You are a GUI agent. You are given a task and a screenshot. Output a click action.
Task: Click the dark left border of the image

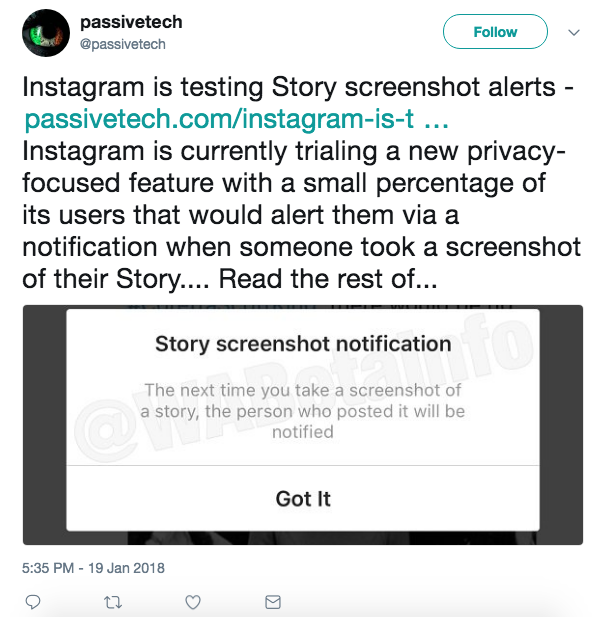coord(44,425)
